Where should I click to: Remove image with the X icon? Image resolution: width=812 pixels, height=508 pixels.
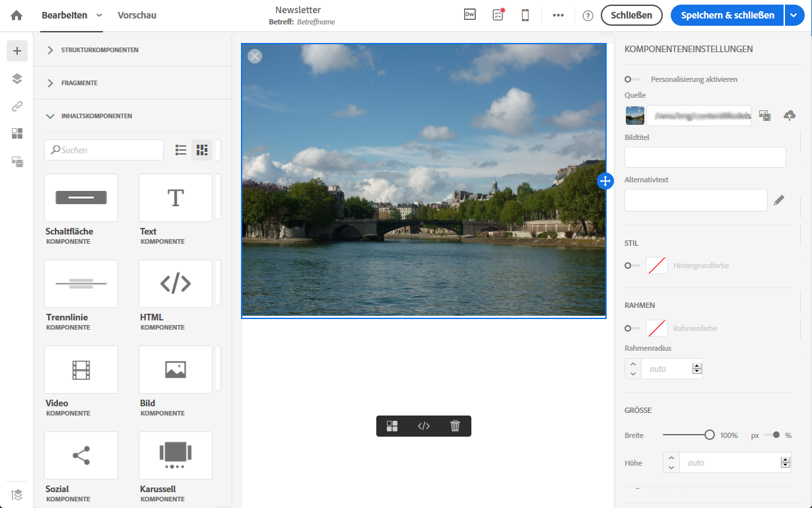[x=255, y=56]
